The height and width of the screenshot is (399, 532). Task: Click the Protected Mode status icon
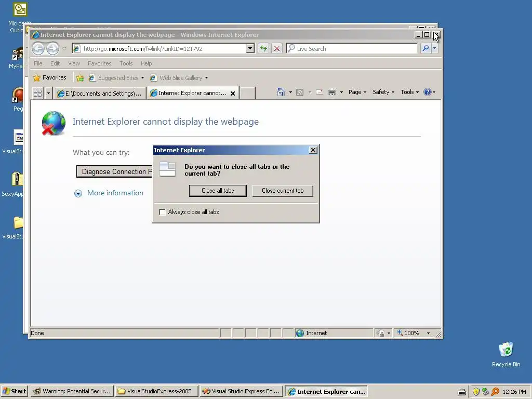click(x=381, y=333)
